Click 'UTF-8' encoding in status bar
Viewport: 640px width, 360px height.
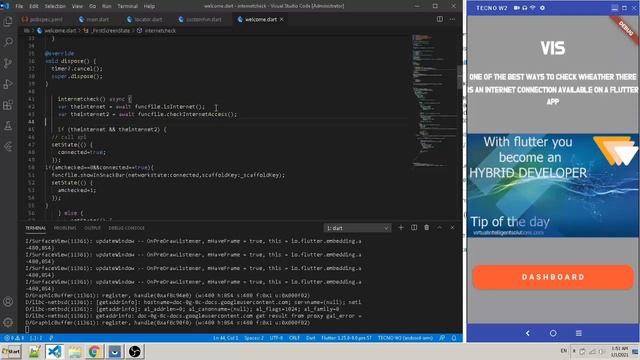click(x=276, y=338)
